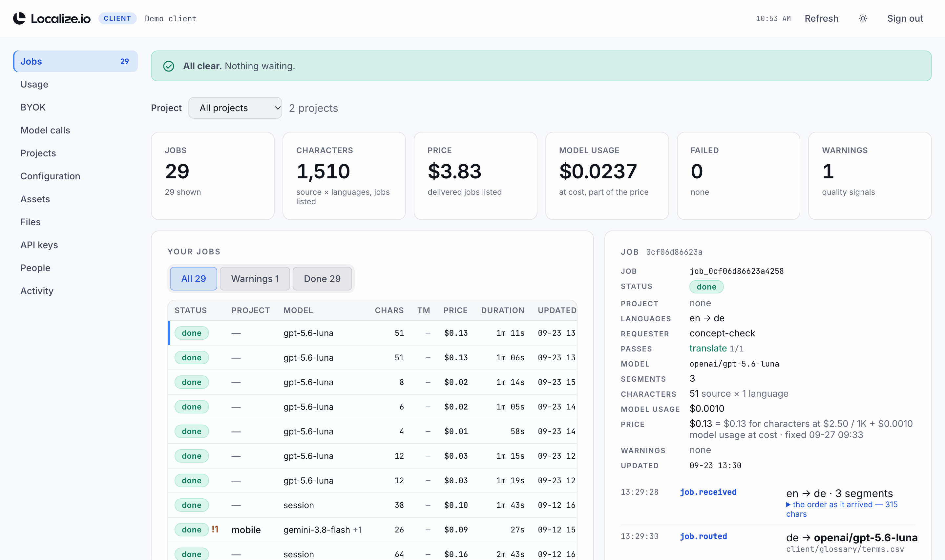This screenshot has height=560, width=945.
Task: Click the translate pass label
Action: [707, 348]
